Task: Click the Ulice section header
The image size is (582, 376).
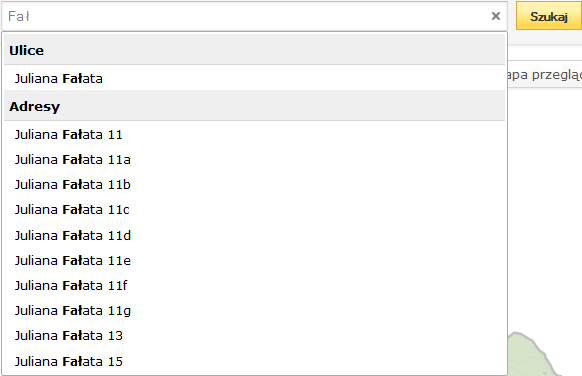Action: tap(254, 50)
